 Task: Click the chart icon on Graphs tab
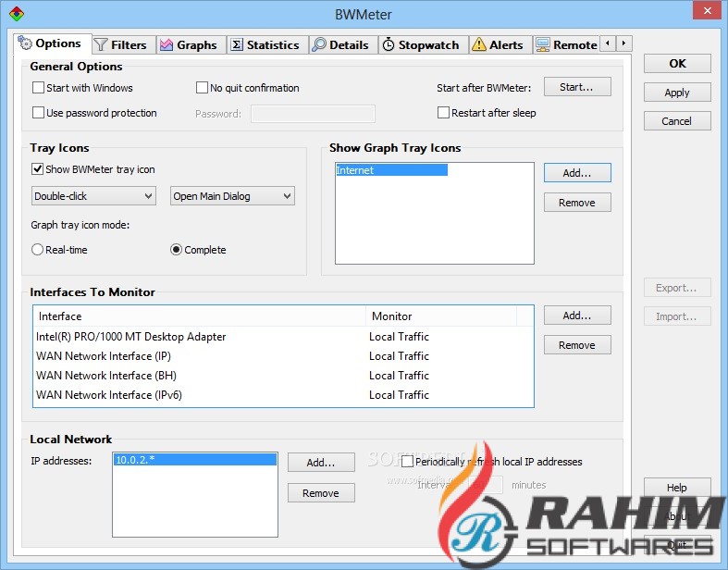pyautogui.click(x=167, y=45)
